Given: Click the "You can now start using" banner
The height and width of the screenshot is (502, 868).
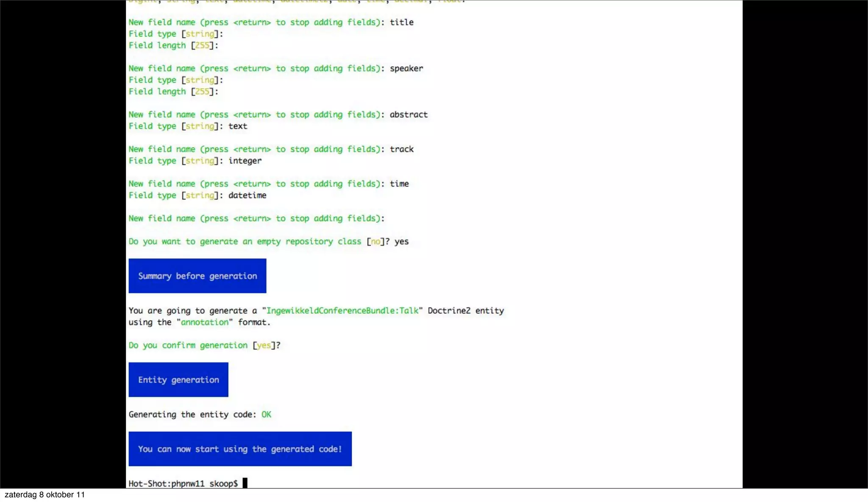Looking at the screenshot, I should click(x=240, y=449).
